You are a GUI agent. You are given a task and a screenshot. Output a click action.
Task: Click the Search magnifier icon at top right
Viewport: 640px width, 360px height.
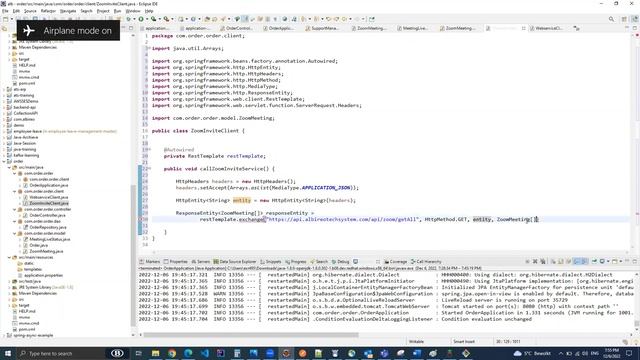[x=611, y=19]
